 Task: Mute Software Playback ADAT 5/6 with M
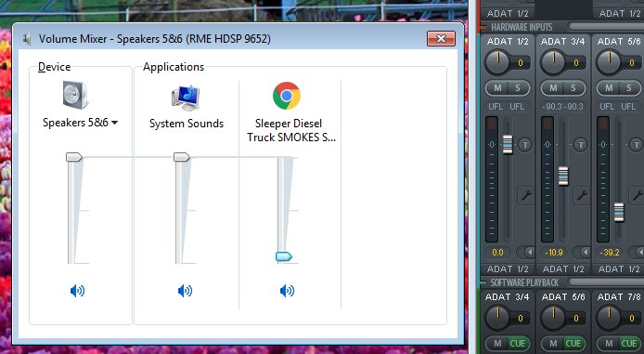(x=553, y=343)
